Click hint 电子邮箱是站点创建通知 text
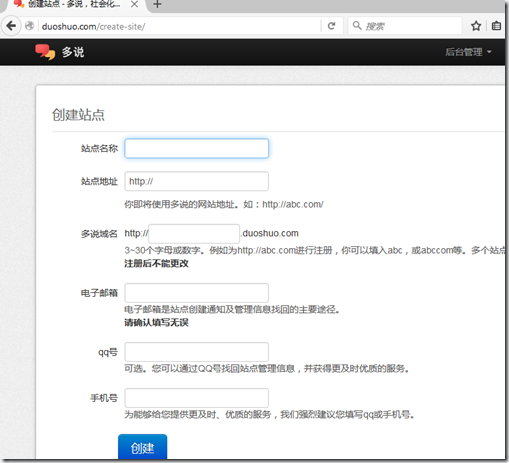509x463 pixels. point(232,310)
